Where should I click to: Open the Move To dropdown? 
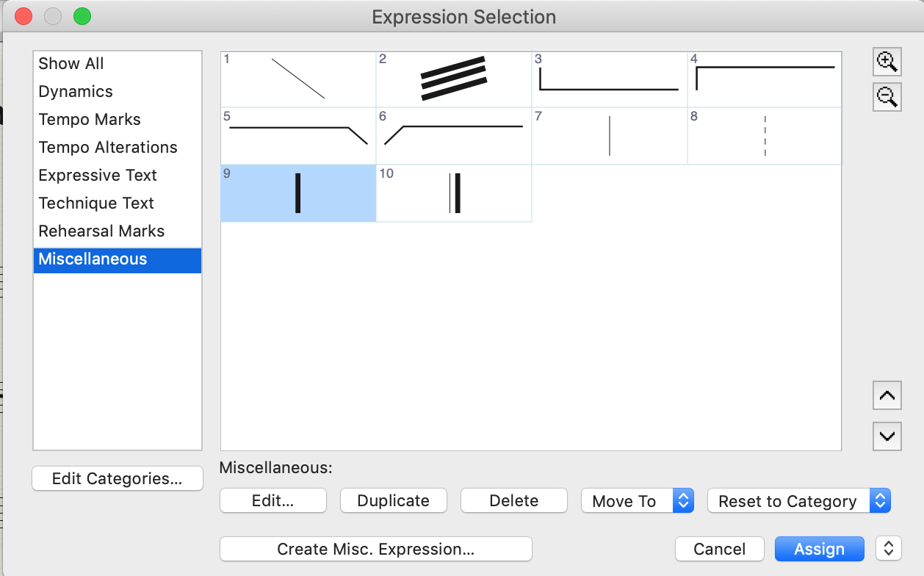pos(637,501)
